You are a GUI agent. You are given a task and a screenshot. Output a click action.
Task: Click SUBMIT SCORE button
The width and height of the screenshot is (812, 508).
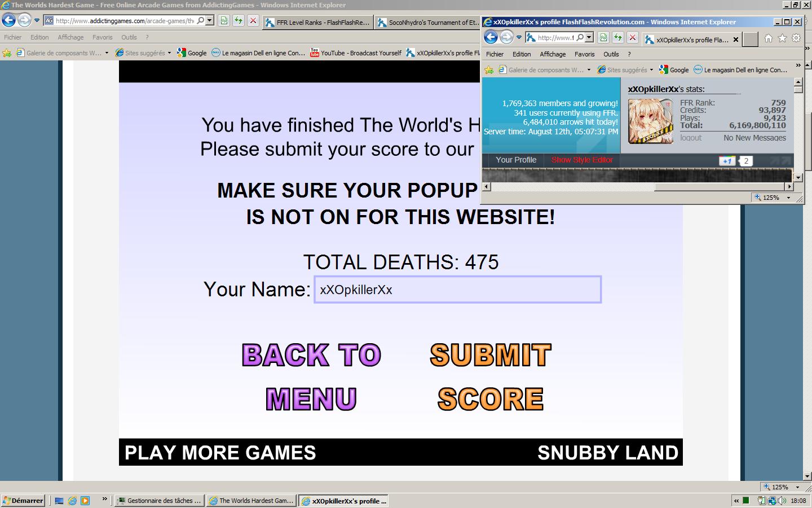point(491,376)
